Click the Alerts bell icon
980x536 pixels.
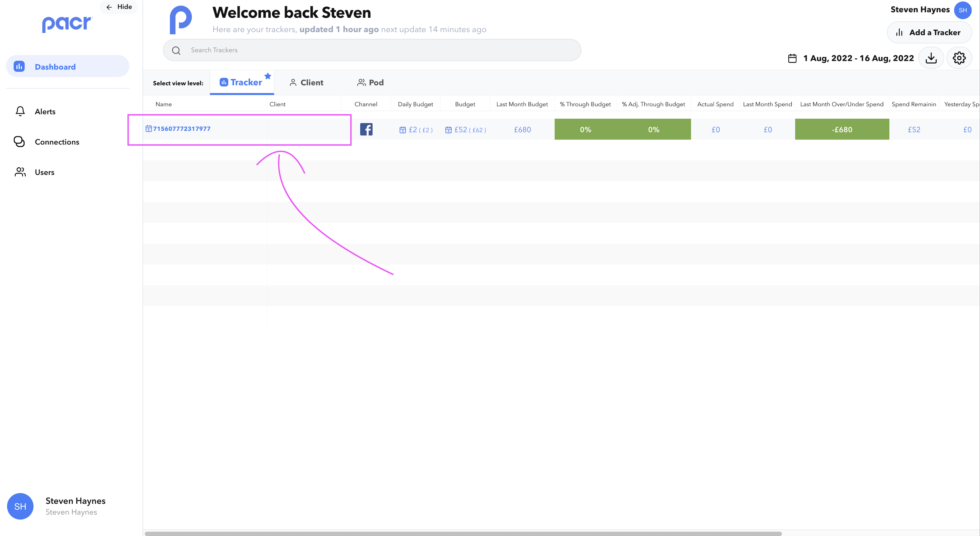(x=20, y=111)
